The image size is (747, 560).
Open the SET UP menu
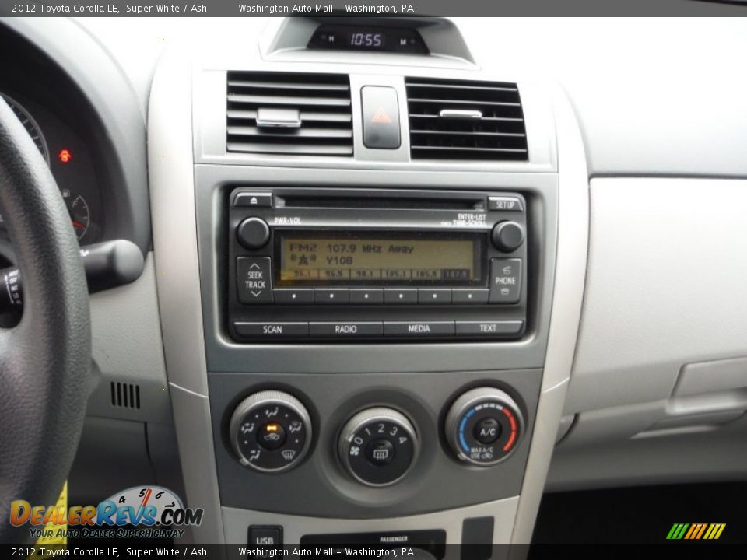click(x=504, y=204)
